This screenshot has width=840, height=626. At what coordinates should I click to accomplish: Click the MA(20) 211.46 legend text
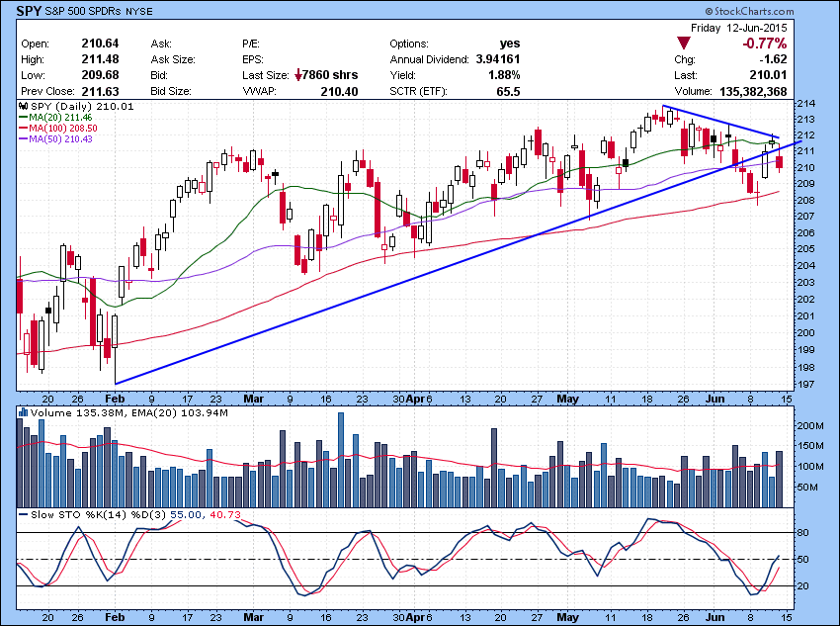(x=61, y=117)
